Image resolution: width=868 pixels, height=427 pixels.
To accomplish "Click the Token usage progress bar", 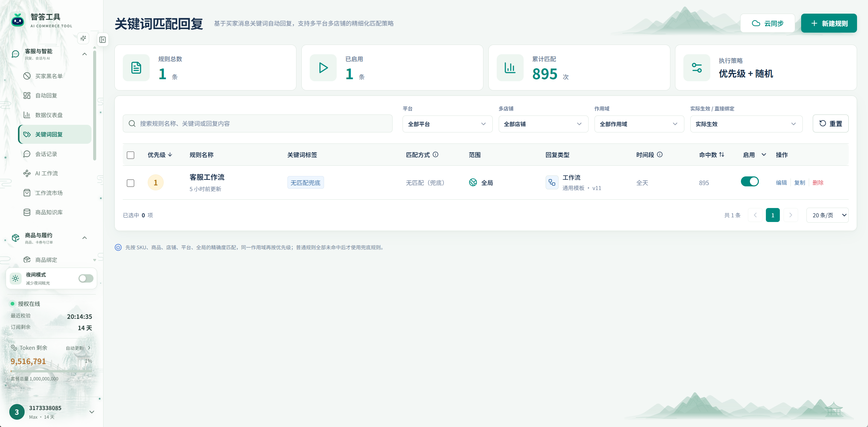I will (x=51, y=371).
